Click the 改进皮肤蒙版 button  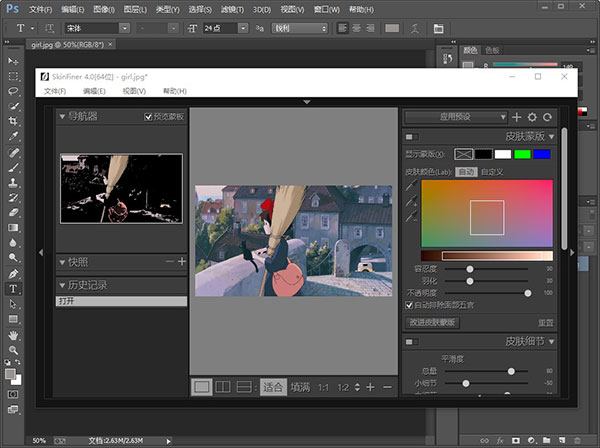coord(432,323)
